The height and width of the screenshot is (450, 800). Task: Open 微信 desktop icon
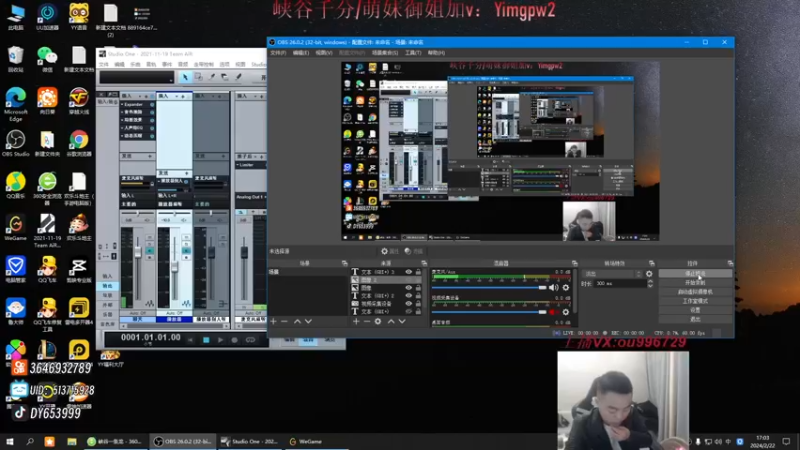[x=47, y=59]
